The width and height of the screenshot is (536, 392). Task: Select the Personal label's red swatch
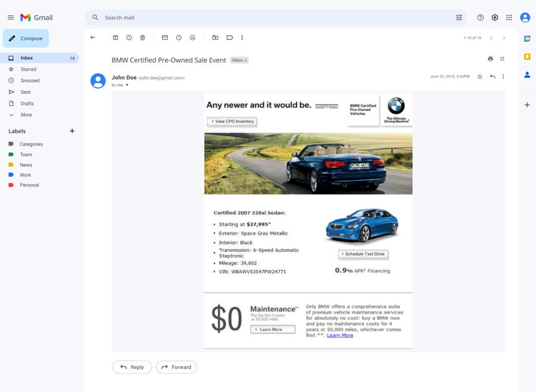coord(11,185)
